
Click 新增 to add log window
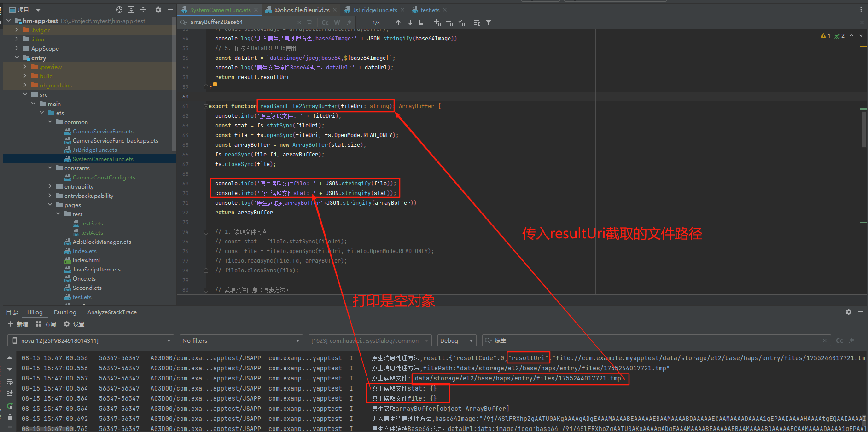(x=18, y=324)
